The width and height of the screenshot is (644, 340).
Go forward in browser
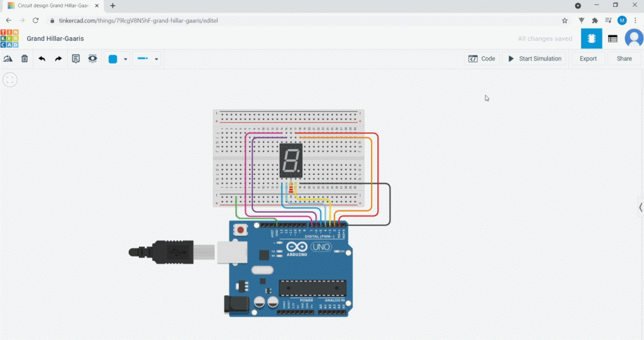coord(22,21)
